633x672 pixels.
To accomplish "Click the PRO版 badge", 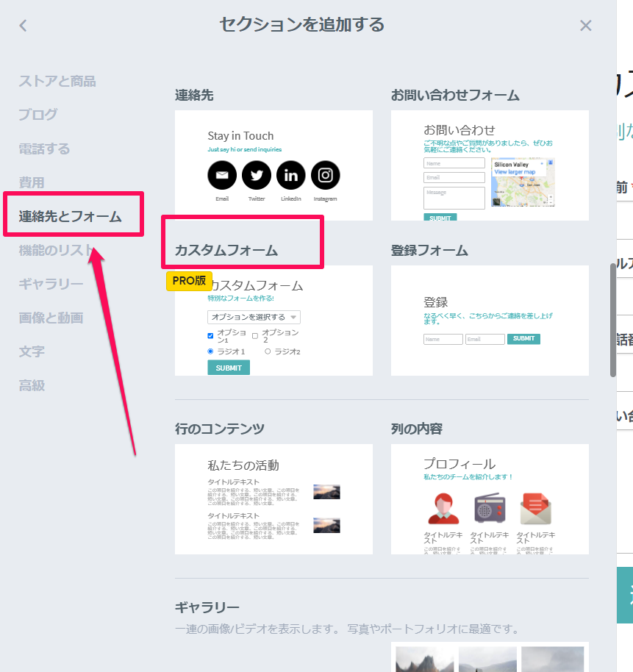I will (x=189, y=281).
